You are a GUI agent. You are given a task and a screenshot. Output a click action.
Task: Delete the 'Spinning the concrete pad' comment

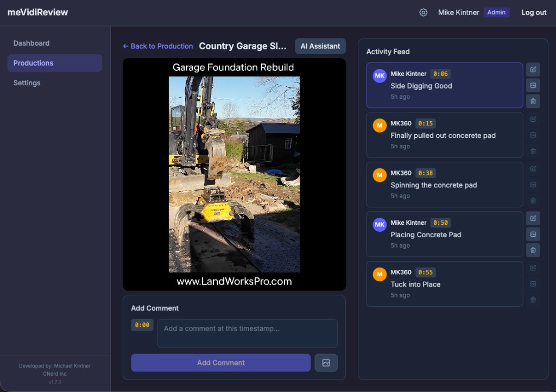coord(533,200)
